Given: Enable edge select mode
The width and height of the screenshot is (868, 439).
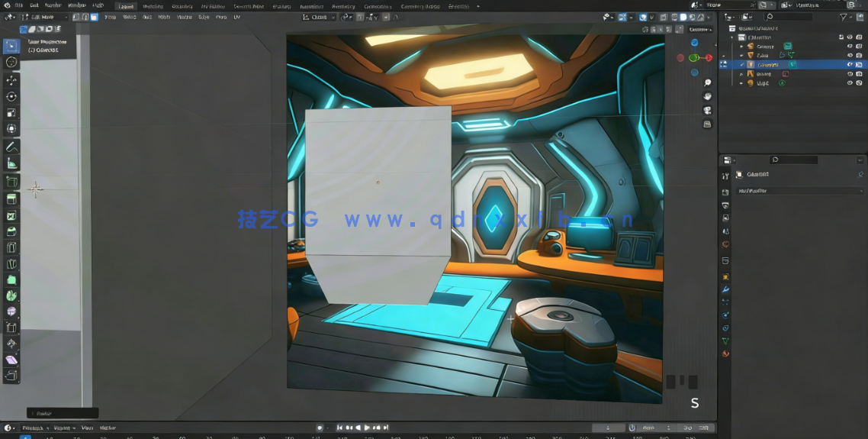Looking at the screenshot, I should (x=85, y=18).
